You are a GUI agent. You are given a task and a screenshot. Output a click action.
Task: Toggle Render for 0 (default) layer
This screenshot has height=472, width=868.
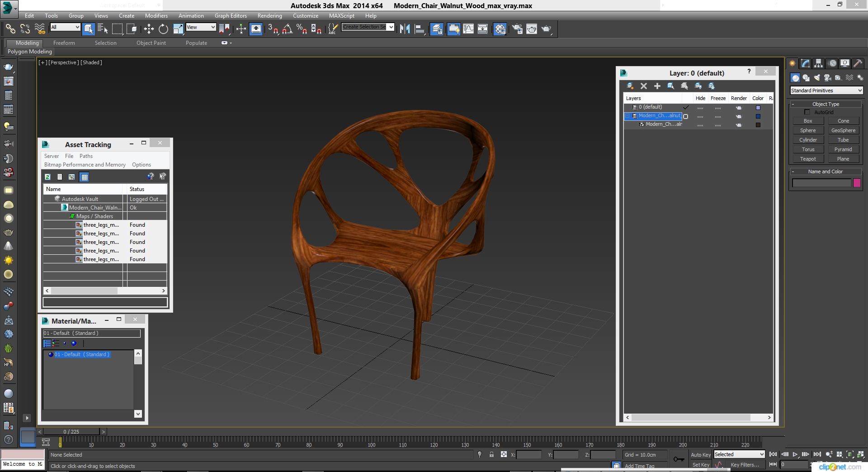click(x=738, y=108)
